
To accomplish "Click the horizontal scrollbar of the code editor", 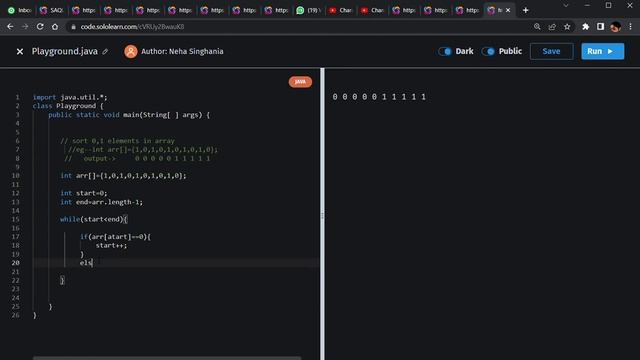I will tap(167, 358).
